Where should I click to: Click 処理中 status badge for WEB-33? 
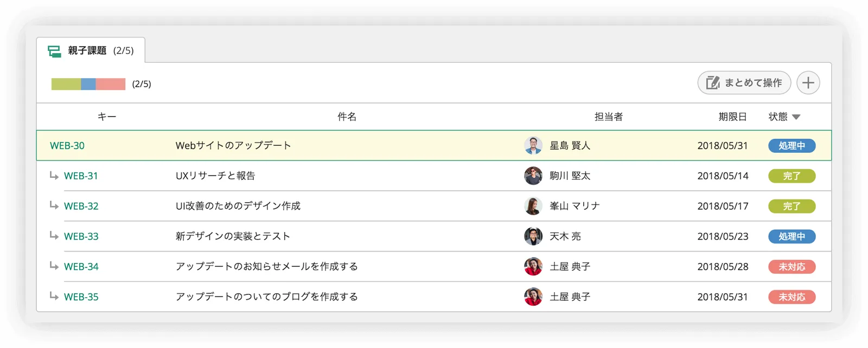(792, 237)
